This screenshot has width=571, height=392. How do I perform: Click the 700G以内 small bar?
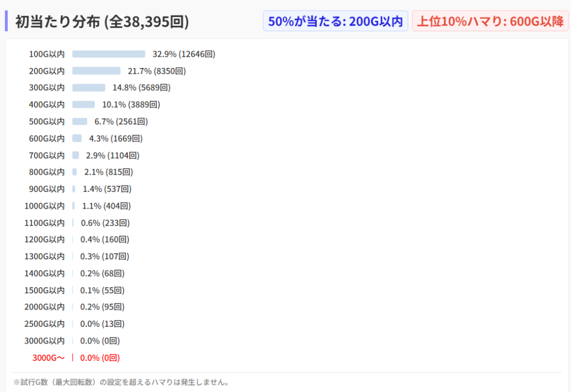coord(76,155)
